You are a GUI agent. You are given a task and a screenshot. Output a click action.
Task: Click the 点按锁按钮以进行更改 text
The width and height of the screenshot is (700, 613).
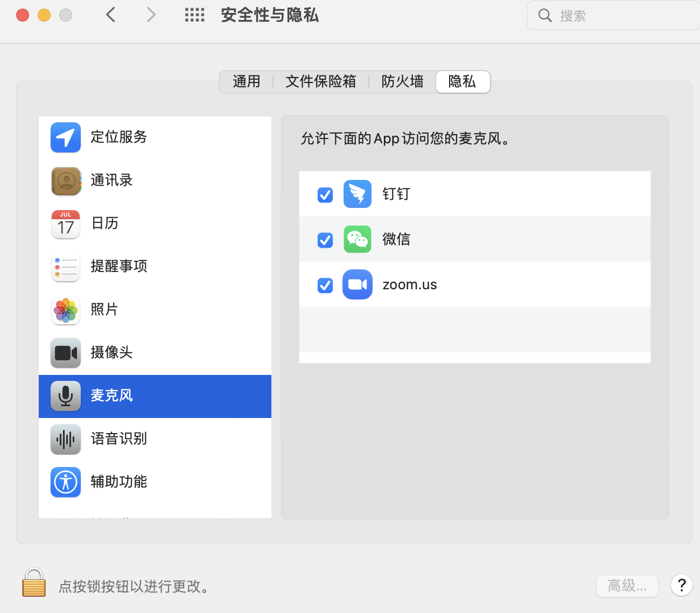click(x=134, y=586)
